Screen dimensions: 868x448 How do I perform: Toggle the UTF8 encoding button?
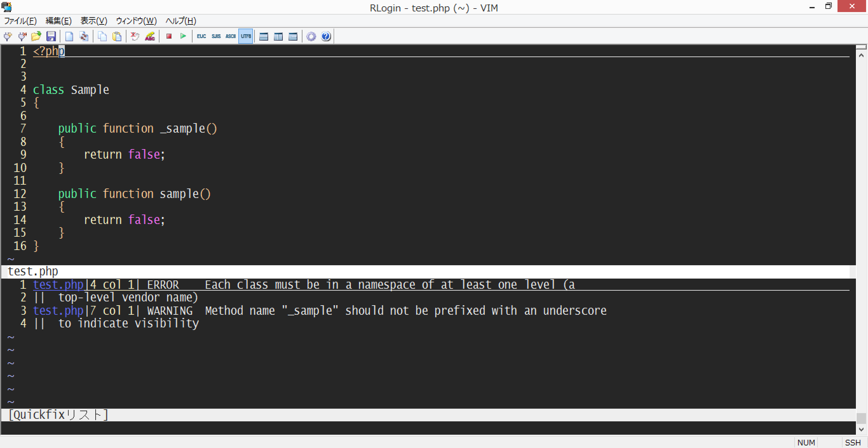pos(246,36)
